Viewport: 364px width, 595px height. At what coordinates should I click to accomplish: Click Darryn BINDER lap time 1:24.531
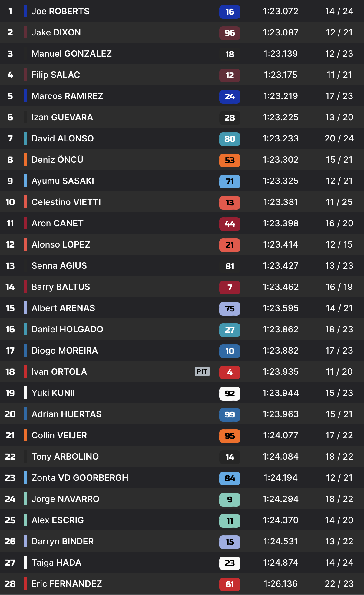point(280,541)
